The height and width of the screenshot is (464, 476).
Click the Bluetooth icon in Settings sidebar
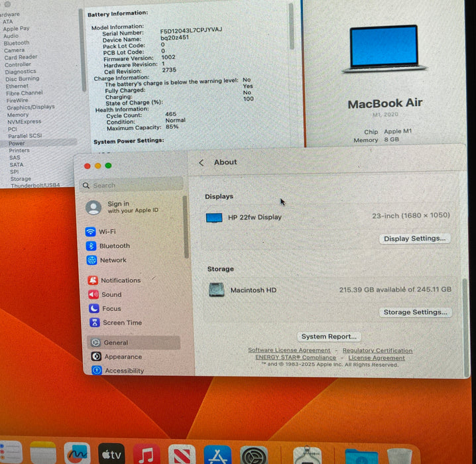point(91,246)
